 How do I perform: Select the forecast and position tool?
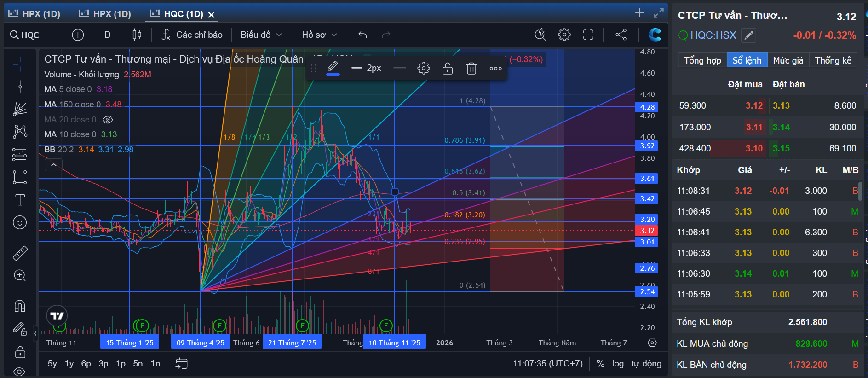click(20, 155)
